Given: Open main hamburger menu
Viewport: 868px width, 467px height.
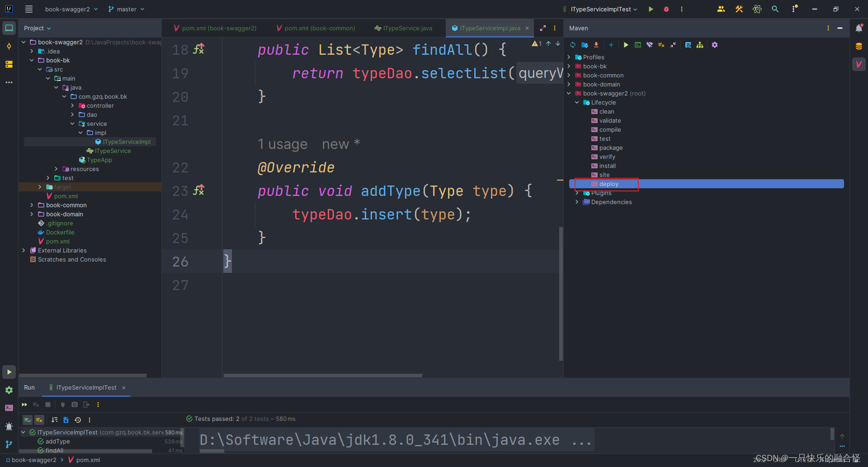Looking at the screenshot, I should pos(29,9).
